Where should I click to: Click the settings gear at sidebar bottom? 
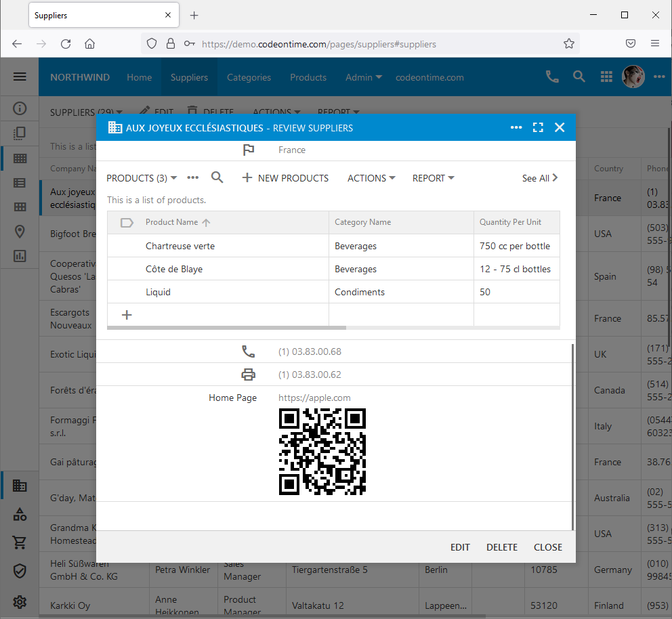[20, 602]
